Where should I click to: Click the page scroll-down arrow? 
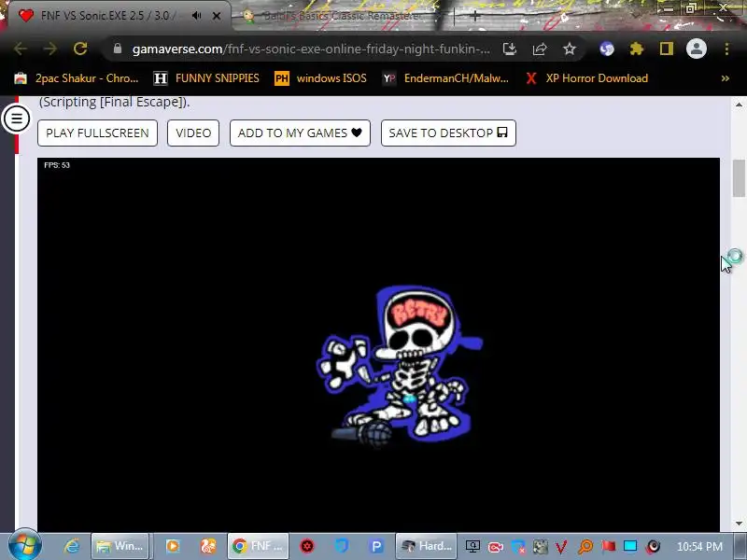tap(739, 524)
